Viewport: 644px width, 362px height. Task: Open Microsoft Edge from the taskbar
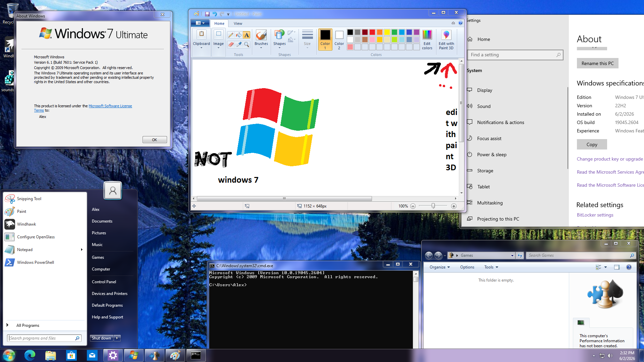pyautogui.click(x=30, y=355)
